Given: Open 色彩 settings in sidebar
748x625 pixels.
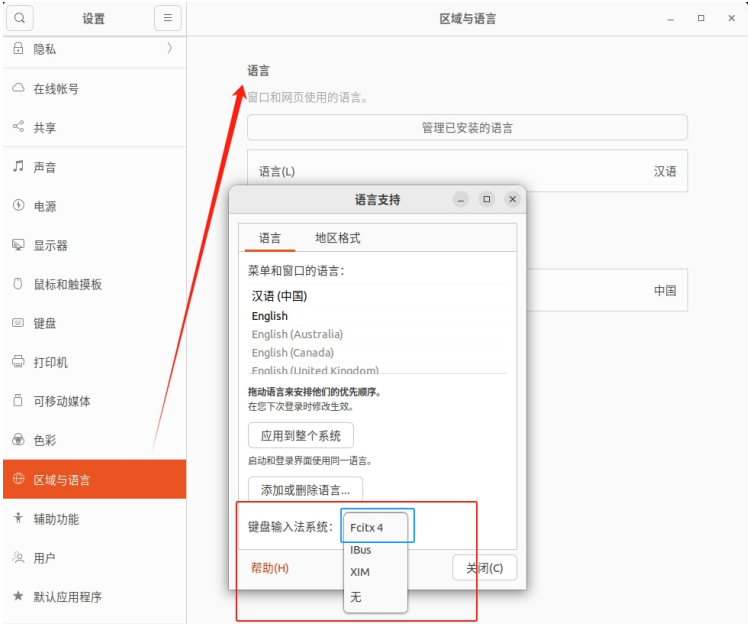Looking at the screenshot, I should pyautogui.click(x=94, y=440).
